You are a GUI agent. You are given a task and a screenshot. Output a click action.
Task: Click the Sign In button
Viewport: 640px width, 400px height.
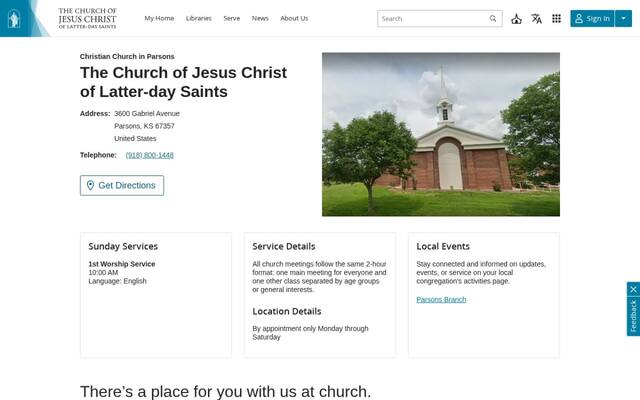tap(592, 18)
